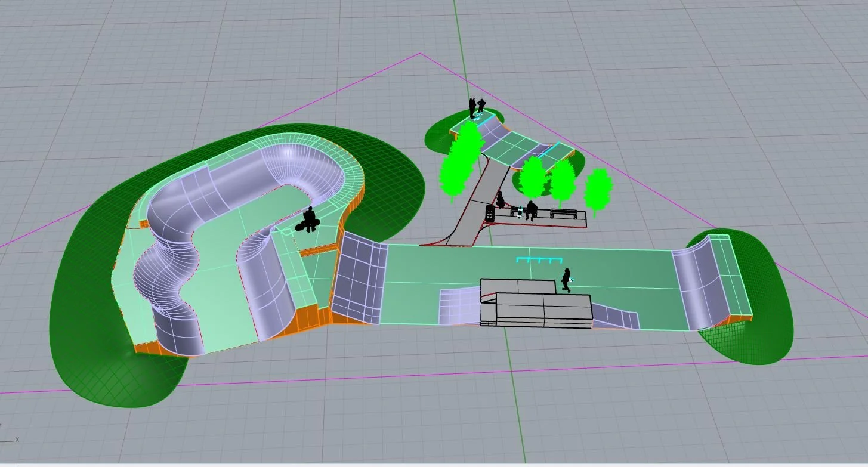This screenshot has width=868, height=467.
Task: Select the empty bench near the rightmost tree
Action: (565, 214)
